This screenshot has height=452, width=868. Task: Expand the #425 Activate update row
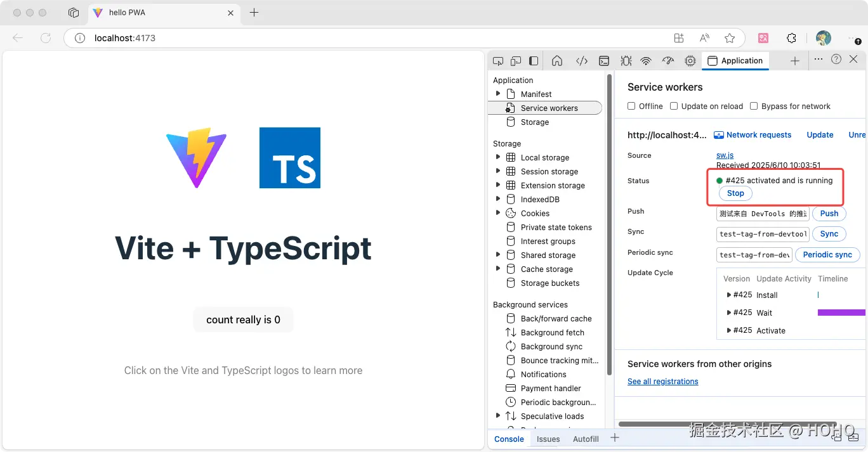click(729, 330)
